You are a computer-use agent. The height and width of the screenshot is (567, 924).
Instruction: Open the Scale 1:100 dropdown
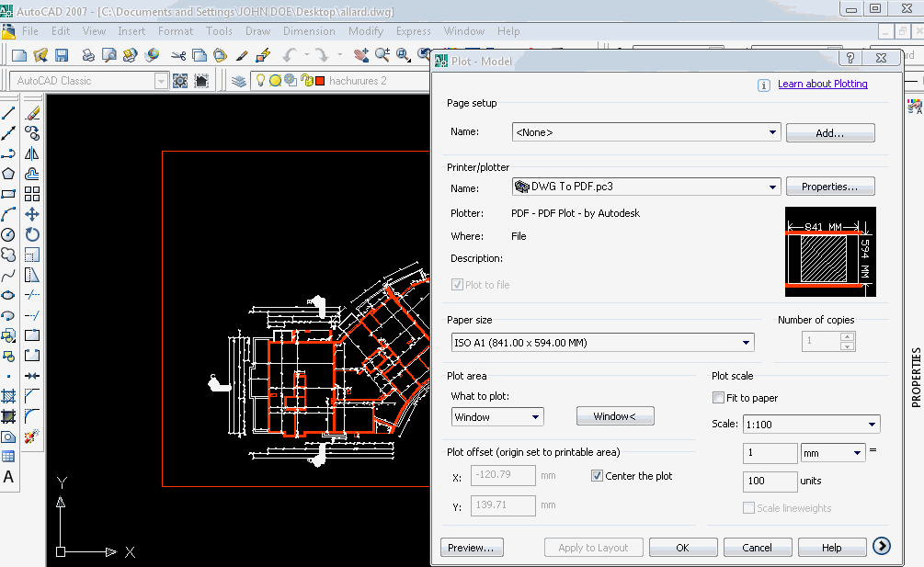(x=872, y=425)
